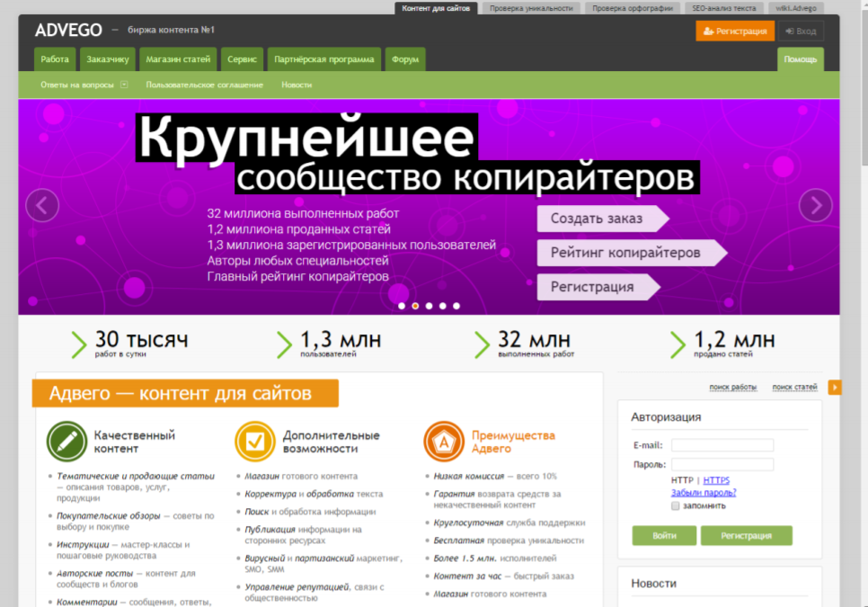Image resolution: width=868 pixels, height=607 pixels.
Task: Click the green Регистрация button in Авторизация
Action: point(746,536)
